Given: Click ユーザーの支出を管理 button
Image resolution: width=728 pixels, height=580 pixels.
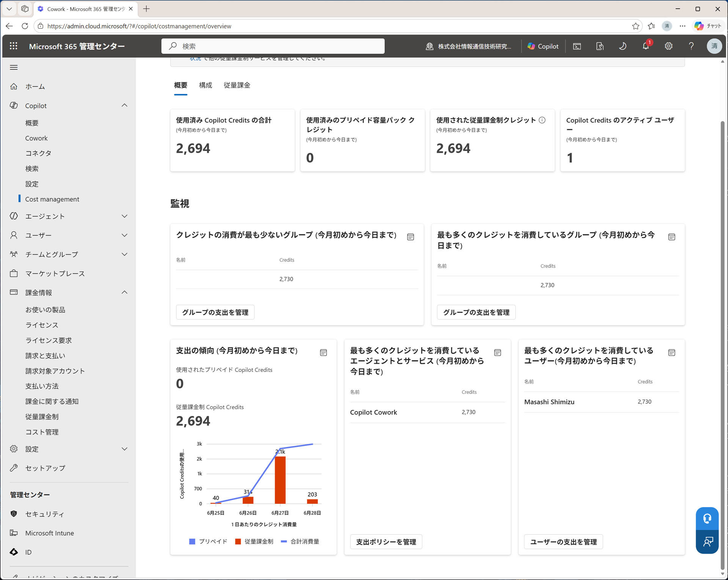Looking at the screenshot, I should pos(563,542).
